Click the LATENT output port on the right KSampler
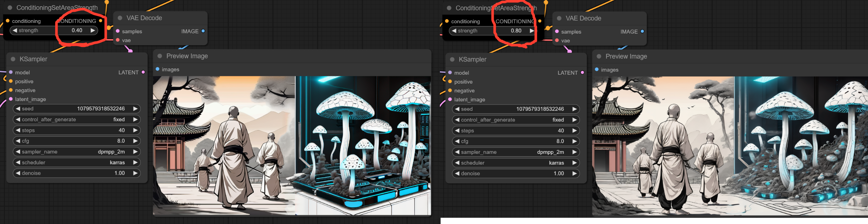Viewport: 868px width, 224px height. 582,73
